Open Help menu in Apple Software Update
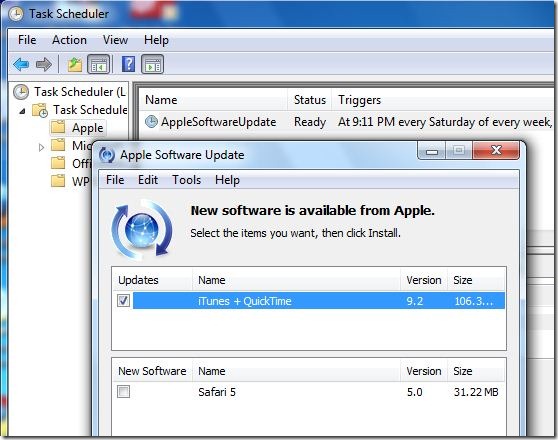Image resolution: width=558 pixels, height=440 pixels. [227, 180]
